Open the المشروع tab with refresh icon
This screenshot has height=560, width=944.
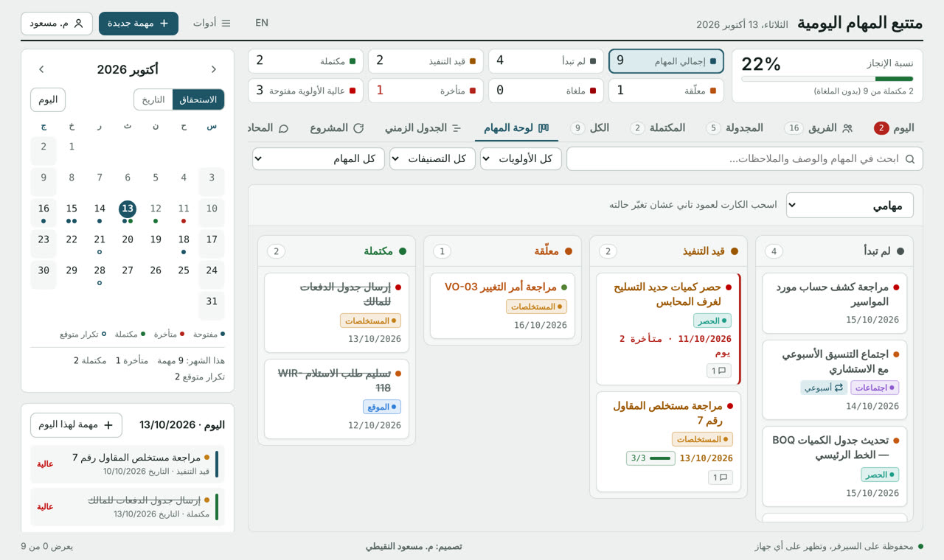click(337, 128)
